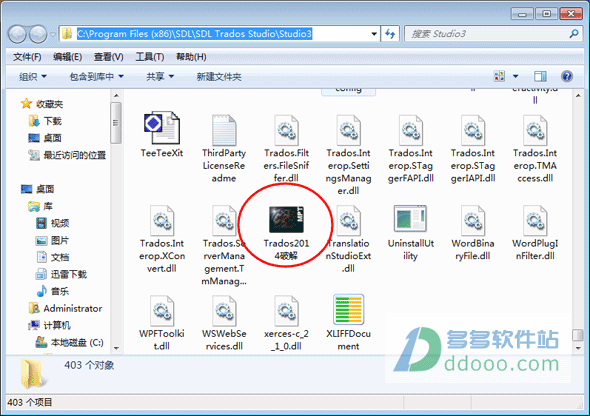Click the 新建文件夹 button

pos(219,77)
